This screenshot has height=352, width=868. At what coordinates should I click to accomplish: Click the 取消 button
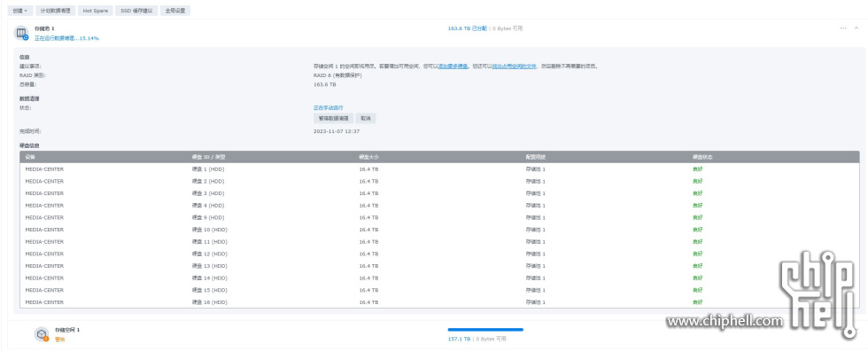[x=366, y=119]
